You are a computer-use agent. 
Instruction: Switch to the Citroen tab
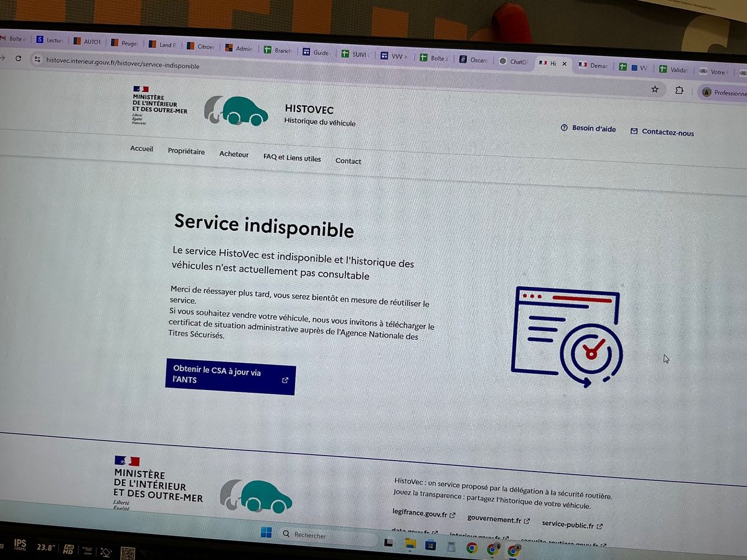[200, 46]
